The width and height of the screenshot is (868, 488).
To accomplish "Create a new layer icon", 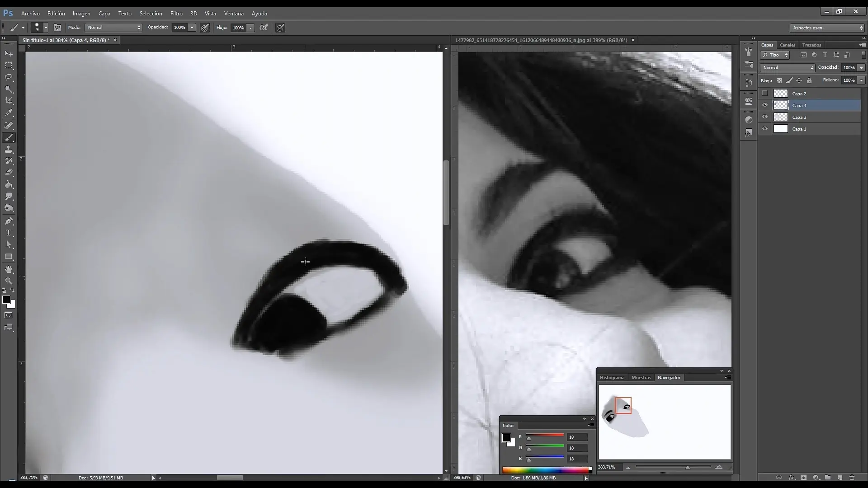I will 840,477.
